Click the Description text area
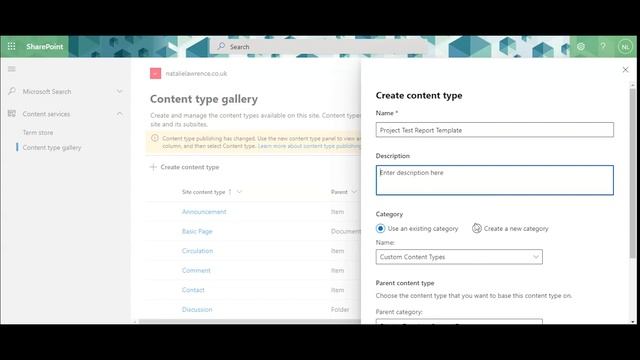Image resolution: width=640 pixels, height=360 pixels. [495, 180]
